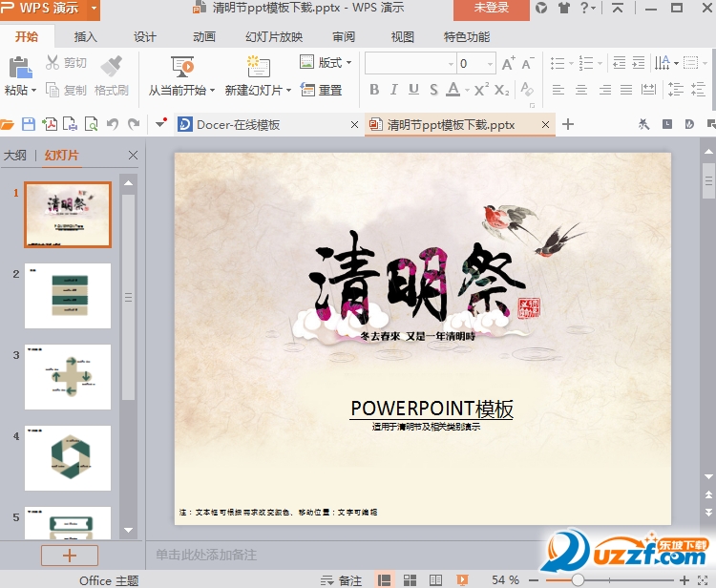Clear text formatting eraser icon
Viewport: 716px width, 588px height.
tap(527, 90)
